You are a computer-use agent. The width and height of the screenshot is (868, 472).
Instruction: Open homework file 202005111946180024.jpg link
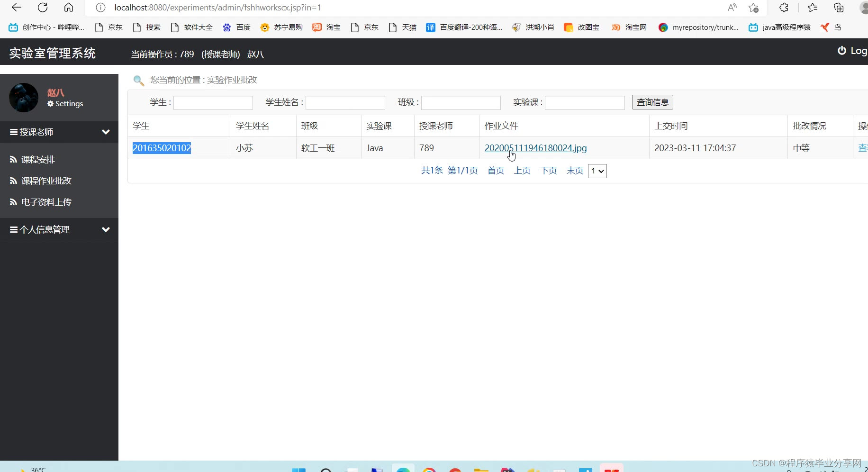(535, 148)
